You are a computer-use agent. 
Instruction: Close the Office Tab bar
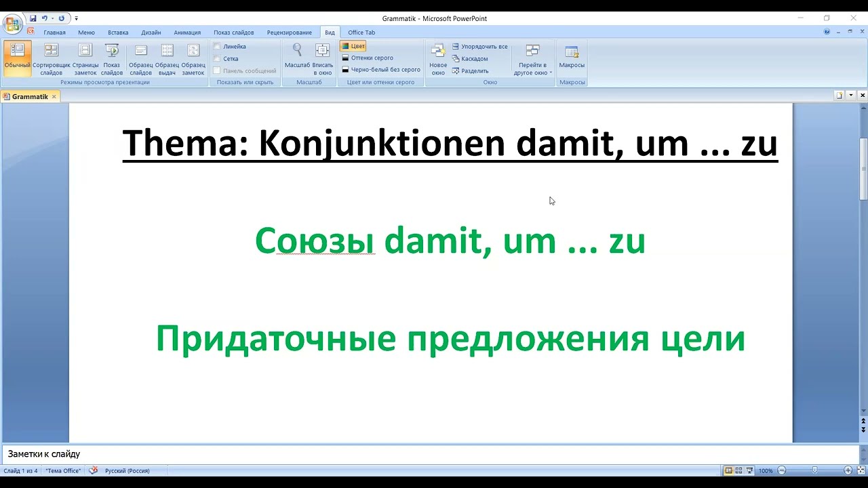863,96
